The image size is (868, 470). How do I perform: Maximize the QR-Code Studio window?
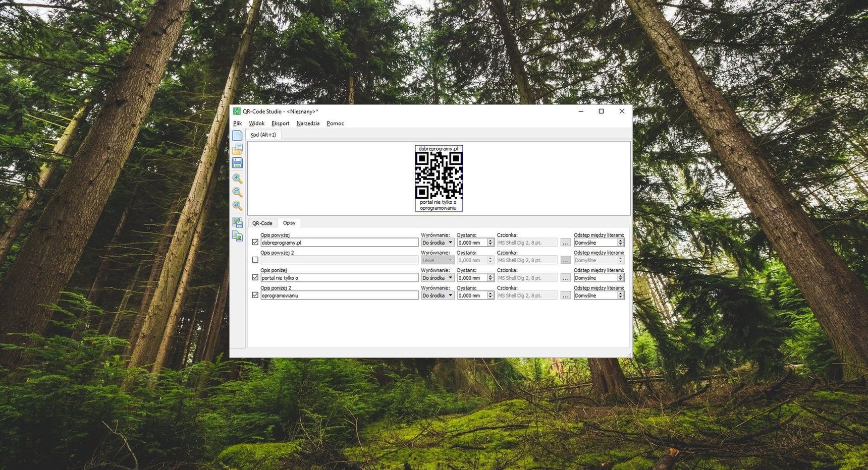tap(601, 111)
